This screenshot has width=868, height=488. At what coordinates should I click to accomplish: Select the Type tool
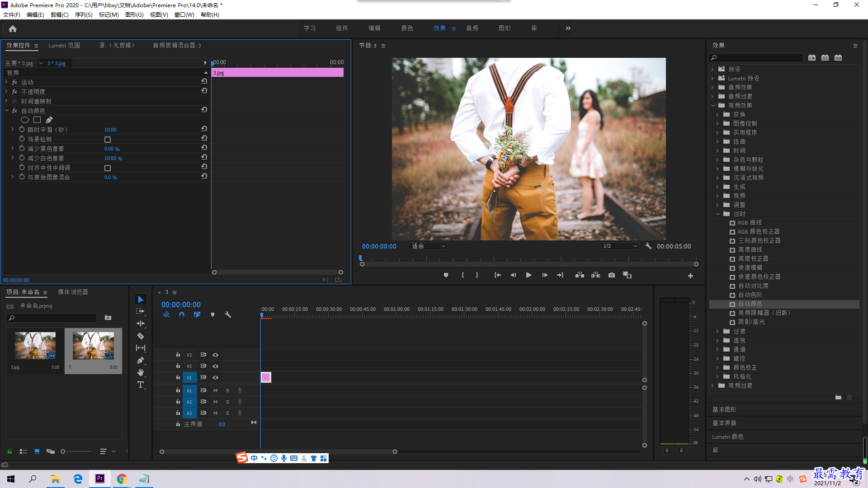[141, 385]
